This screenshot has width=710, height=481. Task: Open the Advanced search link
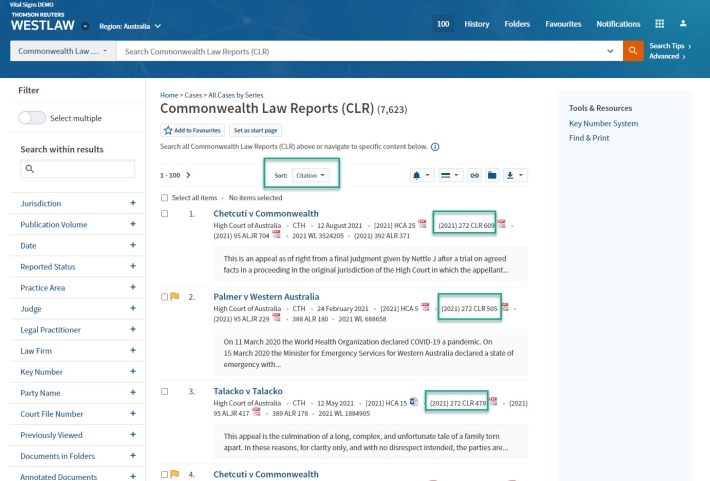click(x=667, y=57)
